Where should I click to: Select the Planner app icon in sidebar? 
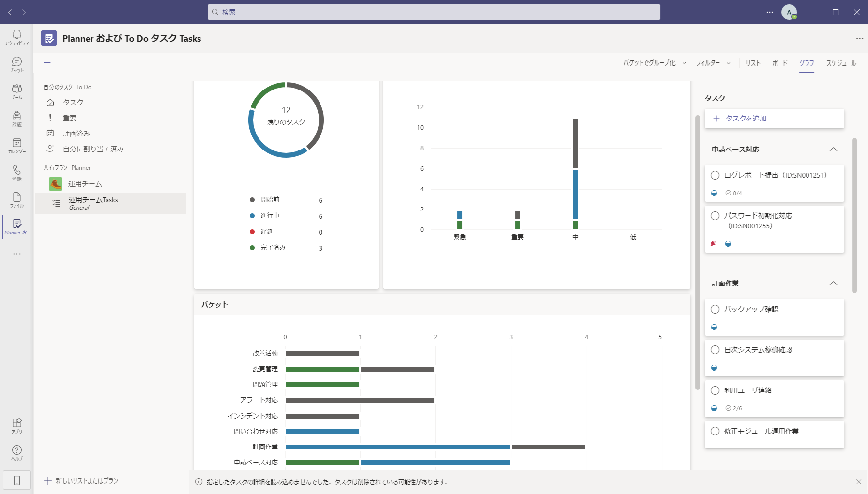click(17, 226)
